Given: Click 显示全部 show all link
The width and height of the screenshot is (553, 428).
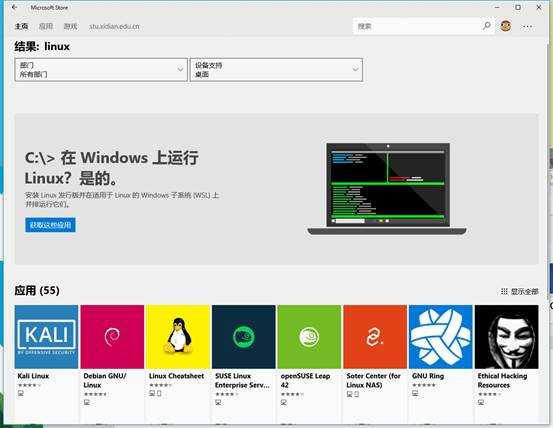Looking at the screenshot, I should pyautogui.click(x=524, y=291).
